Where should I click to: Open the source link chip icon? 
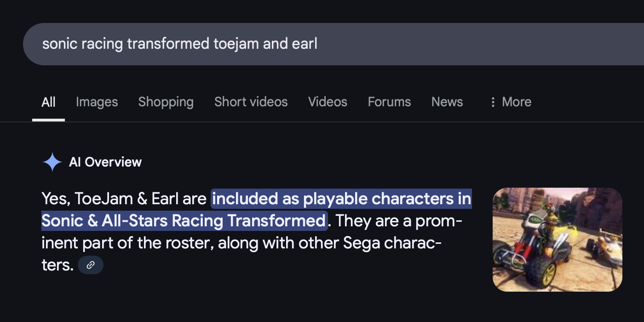click(91, 265)
